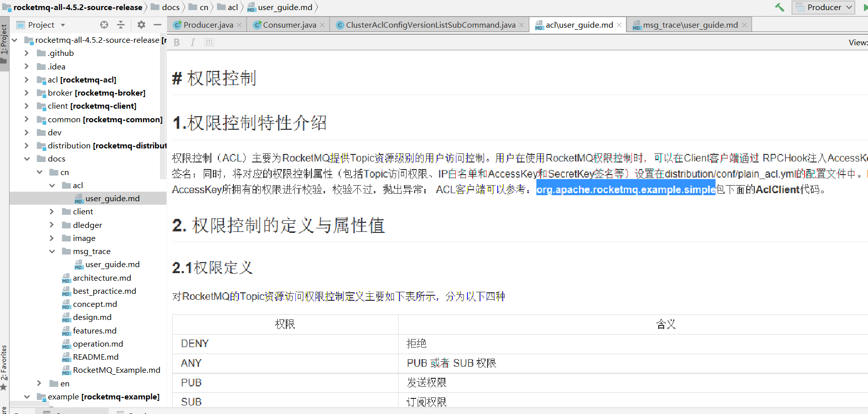Image resolution: width=868 pixels, height=414 pixels.
Task: Expand the en folder
Action: click(39, 383)
